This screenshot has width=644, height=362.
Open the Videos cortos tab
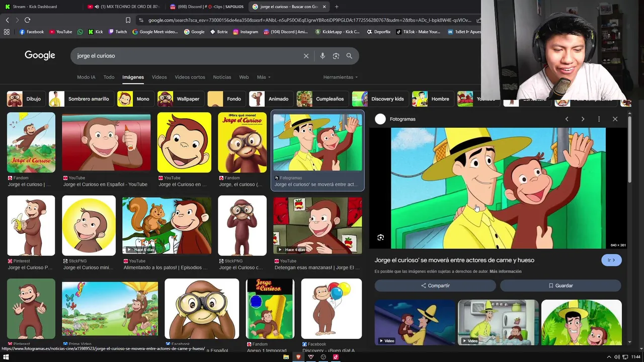(x=190, y=77)
